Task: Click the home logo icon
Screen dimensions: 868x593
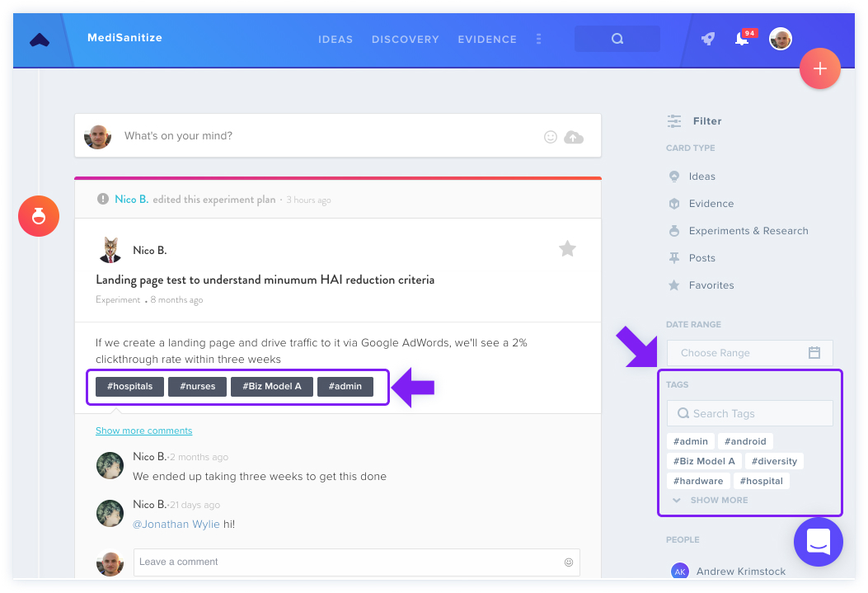Action: [40, 40]
